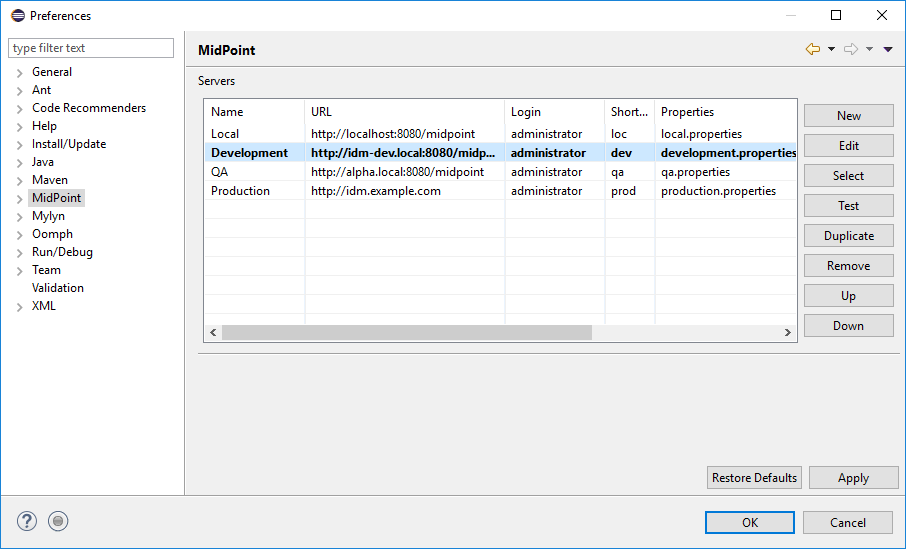Select Ant preferences page
906x549 pixels.
(42, 90)
